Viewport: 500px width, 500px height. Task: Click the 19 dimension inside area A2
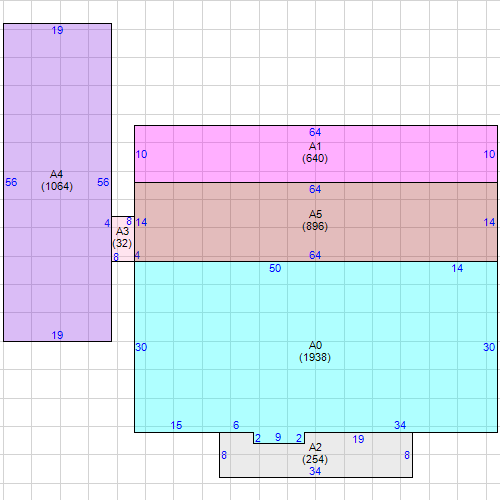(x=358, y=439)
